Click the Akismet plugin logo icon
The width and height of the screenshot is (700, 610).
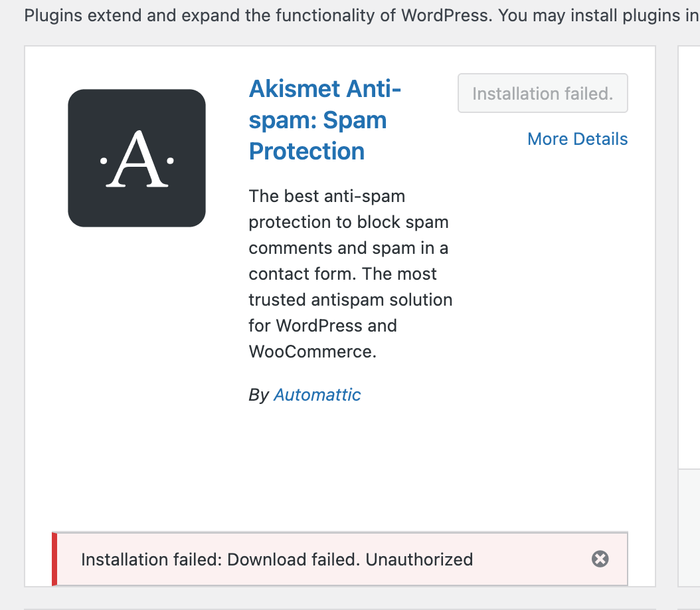[x=137, y=158]
